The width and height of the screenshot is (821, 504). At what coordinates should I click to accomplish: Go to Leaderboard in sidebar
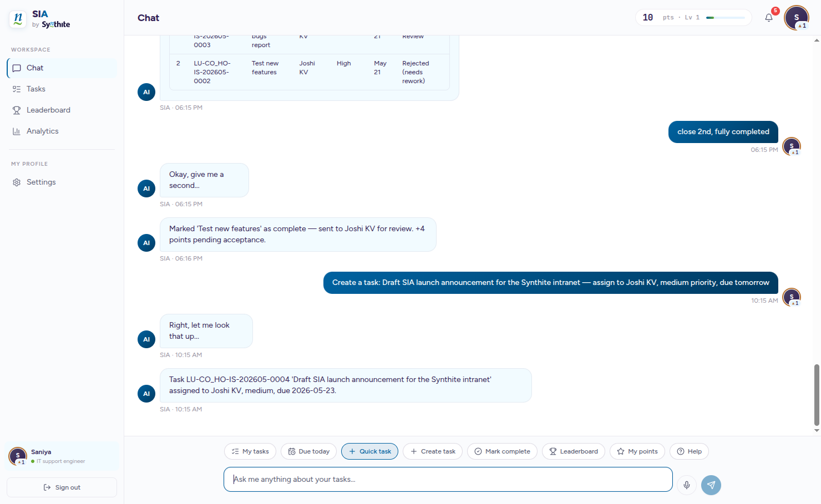point(62,110)
